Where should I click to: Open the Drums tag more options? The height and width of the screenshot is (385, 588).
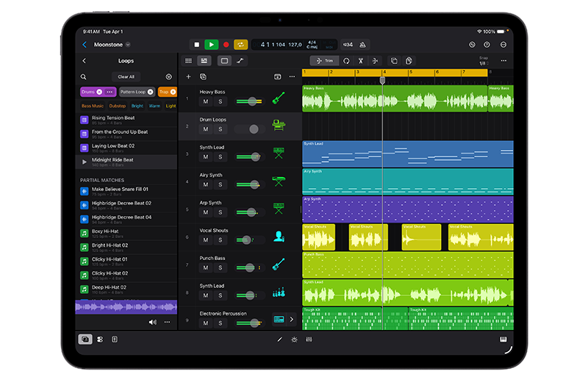click(110, 92)
